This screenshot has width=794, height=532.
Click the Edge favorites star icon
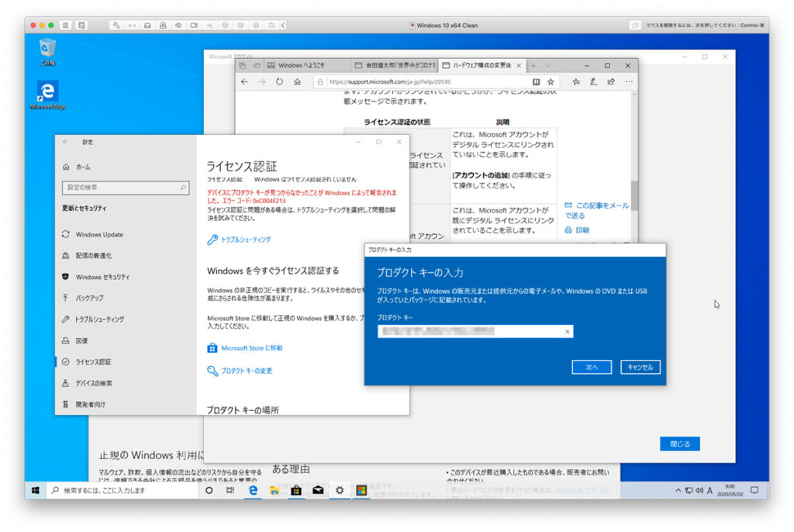pos(551,81)
